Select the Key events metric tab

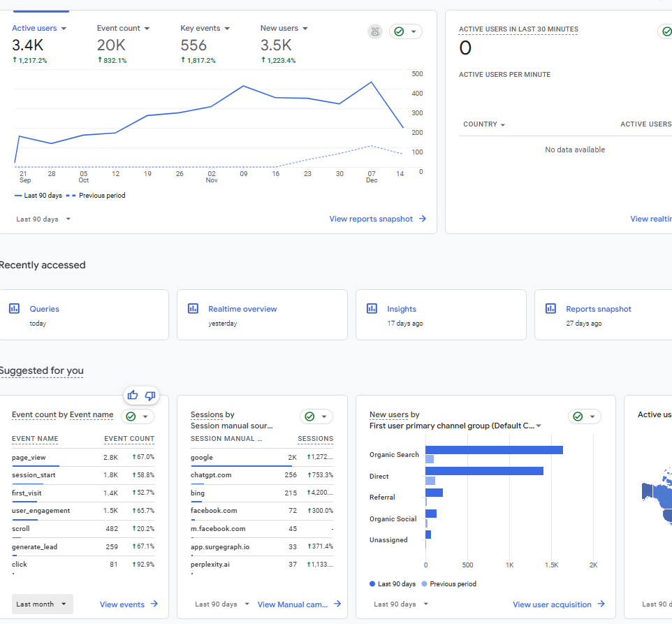point(205,29)
